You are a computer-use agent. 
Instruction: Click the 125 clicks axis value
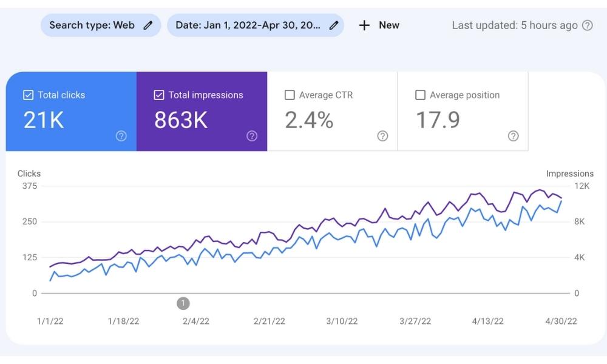click(x=30, y=258)
